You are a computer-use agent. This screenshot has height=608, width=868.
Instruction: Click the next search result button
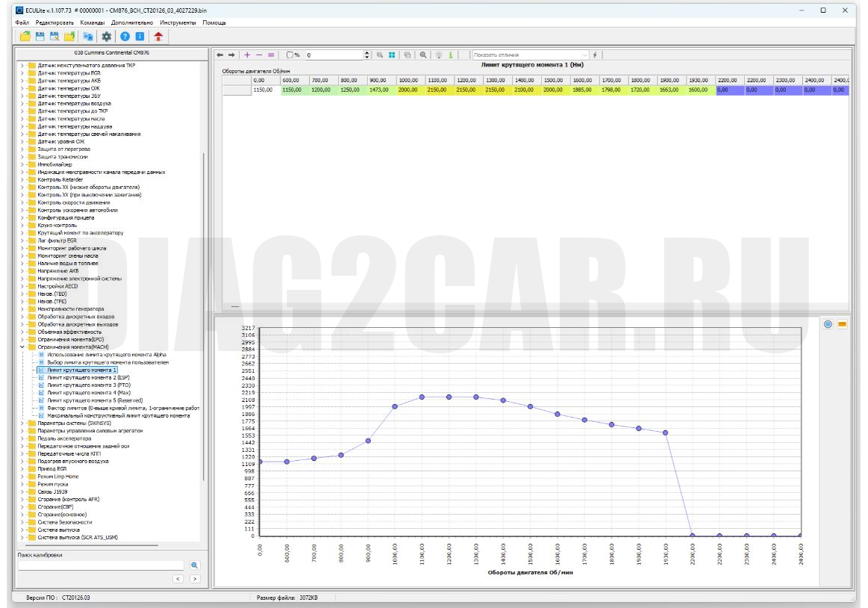(x=195, y=579)
